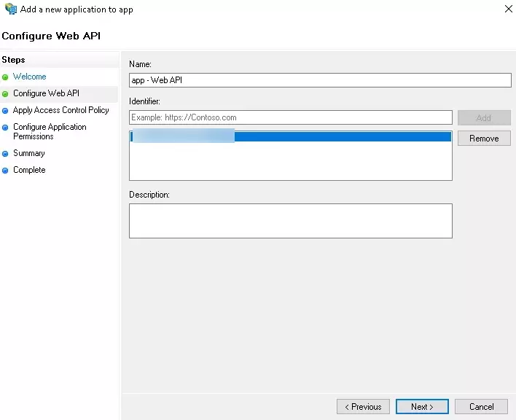This screenshot has width=516, height=420.
Task: Click the blue bullet beside Complete
Action: click(x=6, y=171)
